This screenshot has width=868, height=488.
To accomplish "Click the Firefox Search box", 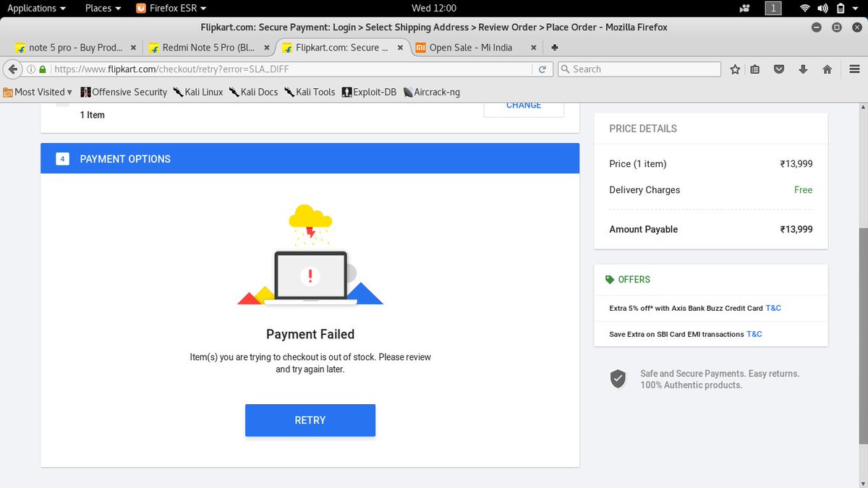I will click(639, 69).
